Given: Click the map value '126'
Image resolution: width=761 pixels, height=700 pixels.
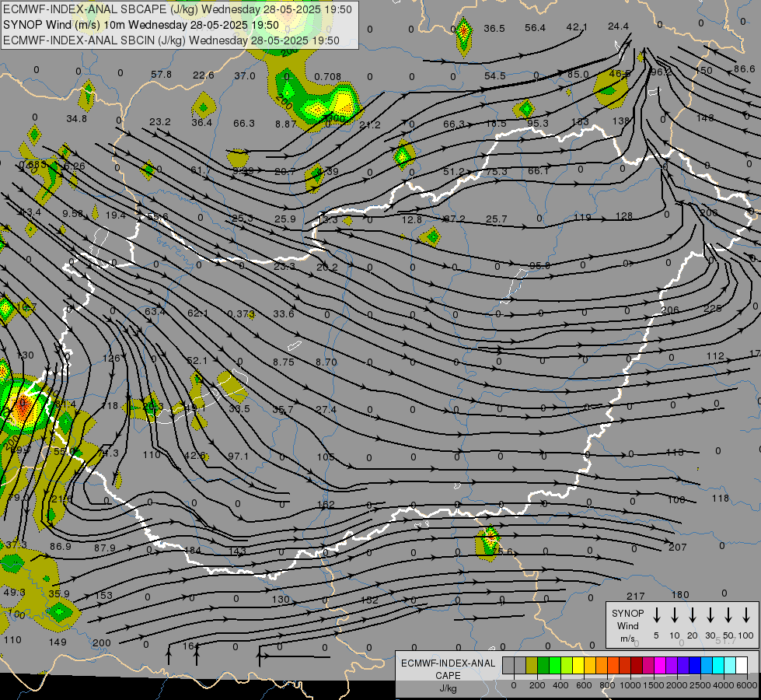Looking at the screenshot, I should pos(111,358).
